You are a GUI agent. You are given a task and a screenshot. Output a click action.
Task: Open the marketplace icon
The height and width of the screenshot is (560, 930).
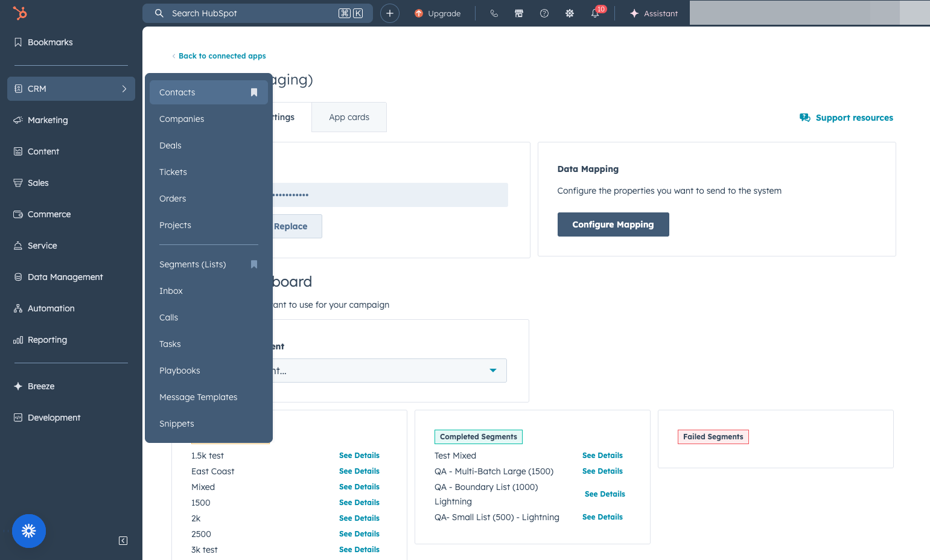(519, 13)
